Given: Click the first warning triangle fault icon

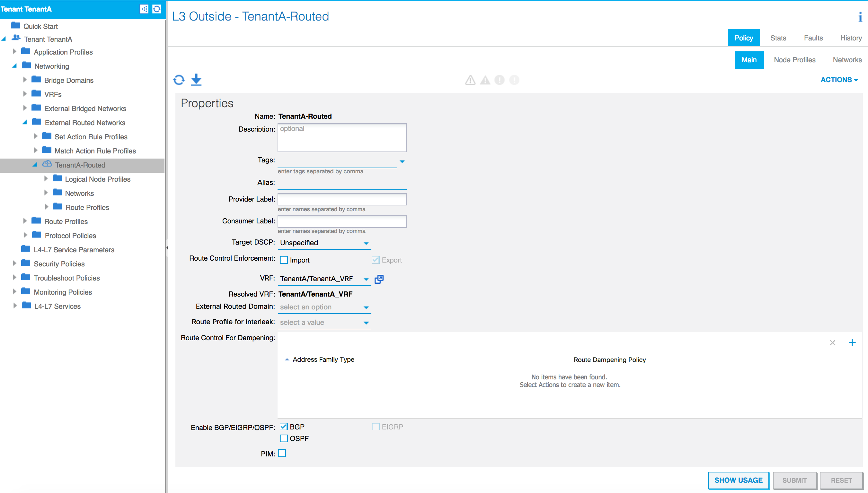Looking at the screenshot, I should (x=470, y=80).
